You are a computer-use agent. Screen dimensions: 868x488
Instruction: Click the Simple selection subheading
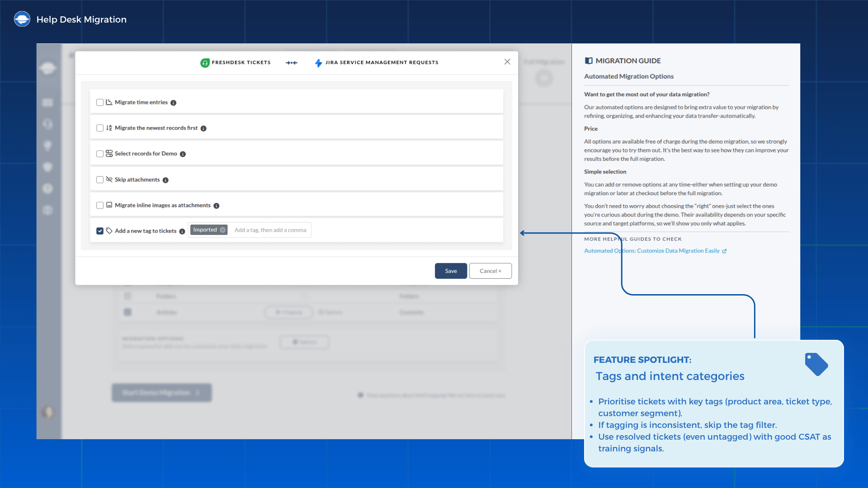coord(605,172)
